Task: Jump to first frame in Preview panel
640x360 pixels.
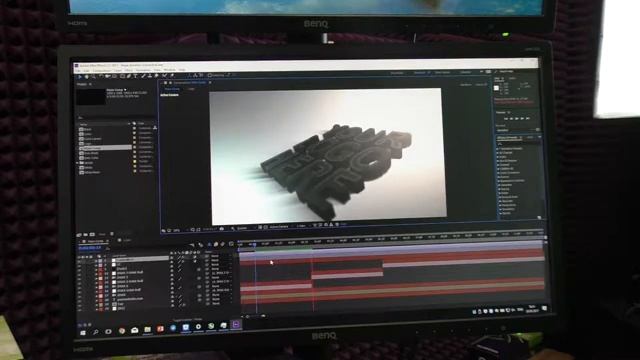Action: coord(505,119)
